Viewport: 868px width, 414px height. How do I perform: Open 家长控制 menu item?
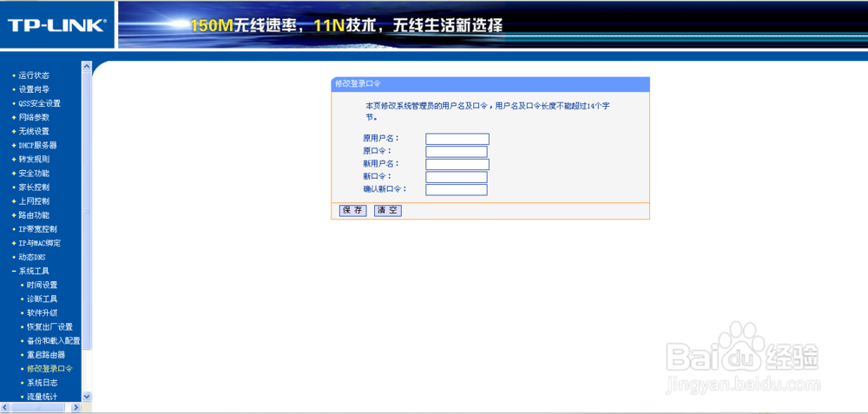tap(34, 187)
